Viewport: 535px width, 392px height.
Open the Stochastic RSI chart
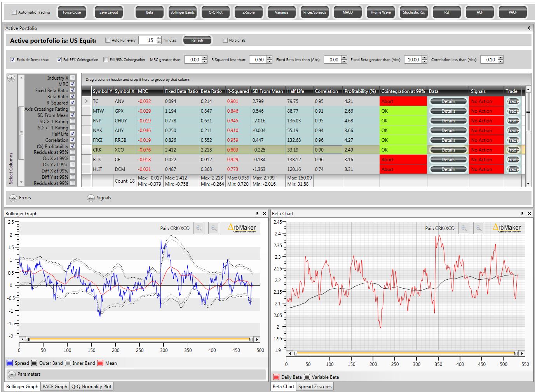pyautogui.click(x=414, y=12)
